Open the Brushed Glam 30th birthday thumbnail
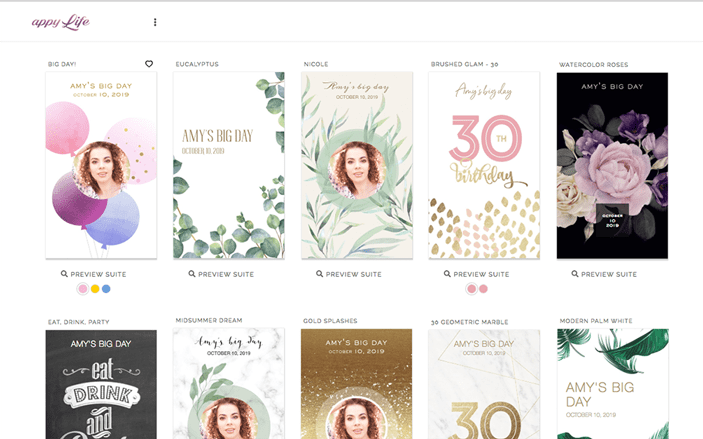This screenshot has width=703, height=439. point(484,165)
